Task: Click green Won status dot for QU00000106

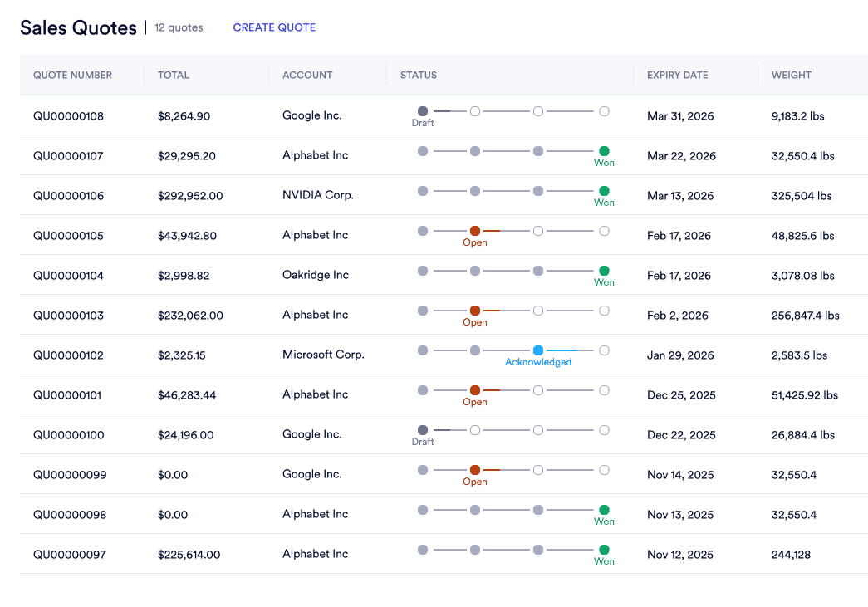Action: [605, 191]
